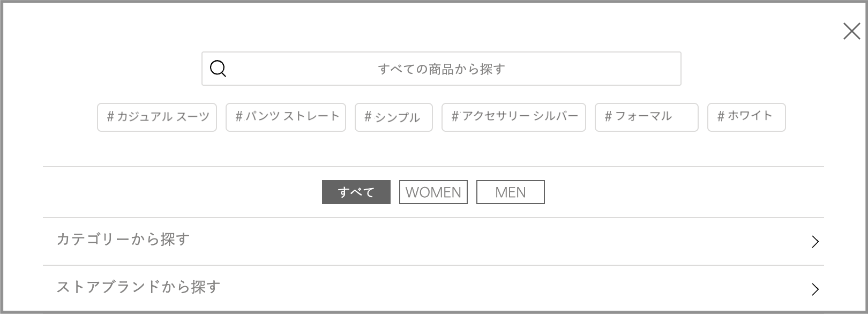The image size is (868, 314).
Task: Click the magnifying glass search icon
Action: 218,69
